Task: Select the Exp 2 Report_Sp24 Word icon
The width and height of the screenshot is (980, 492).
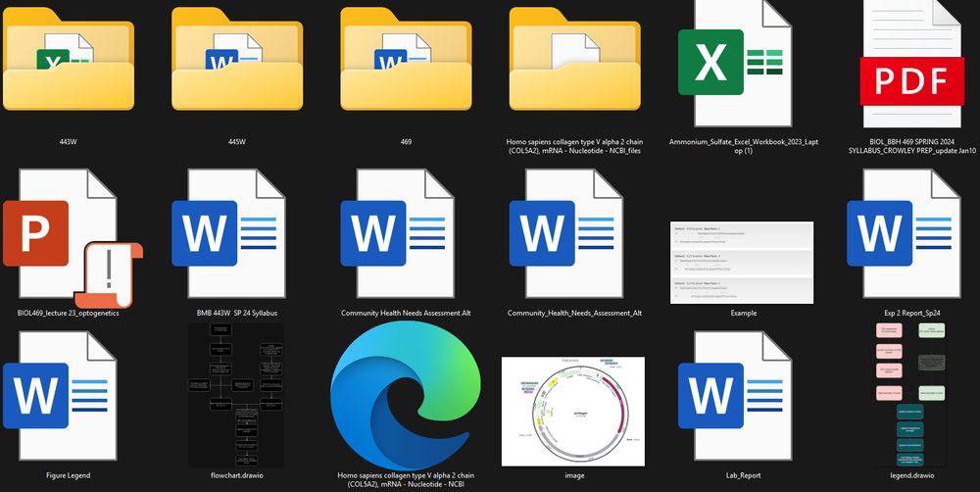Action: 904,233
